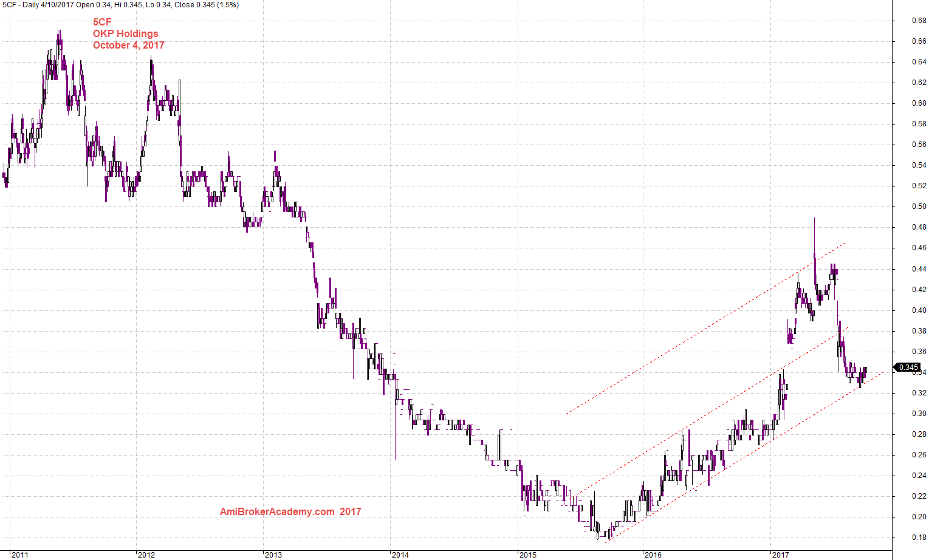Viewport: 929px width, 560px height.
Task: Click the 0.18 price axis label
Action: pyautogui.click(x=919, y=538)
